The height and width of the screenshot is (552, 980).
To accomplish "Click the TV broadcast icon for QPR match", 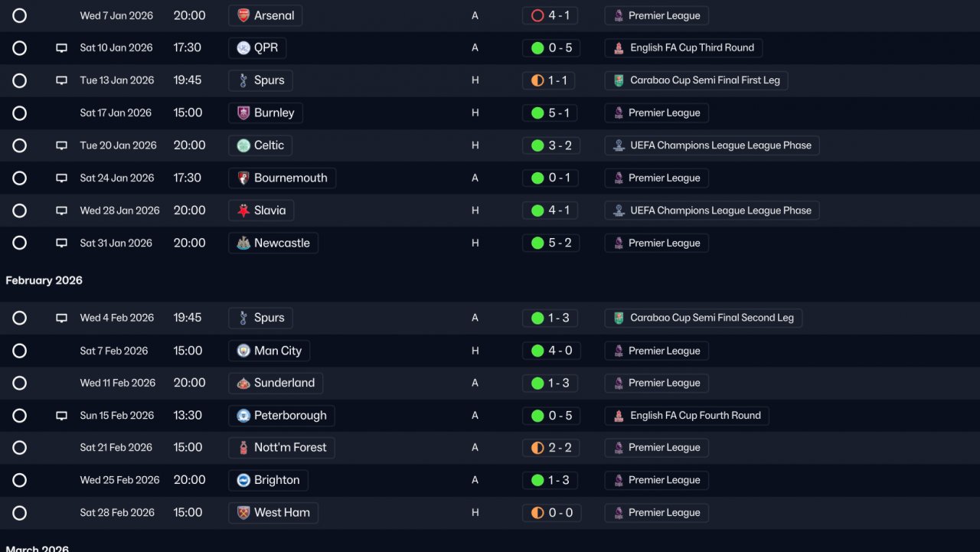I will click(62, 48).
